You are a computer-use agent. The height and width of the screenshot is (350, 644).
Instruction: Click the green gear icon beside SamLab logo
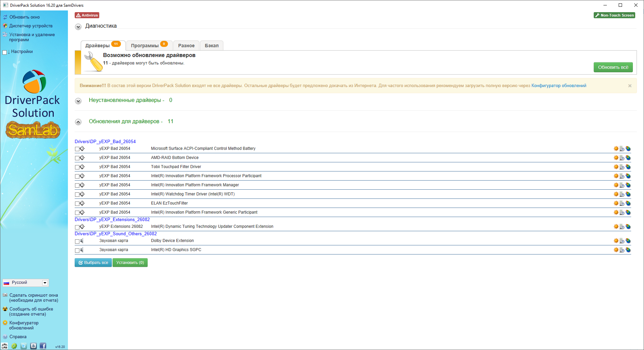[14, 346]
